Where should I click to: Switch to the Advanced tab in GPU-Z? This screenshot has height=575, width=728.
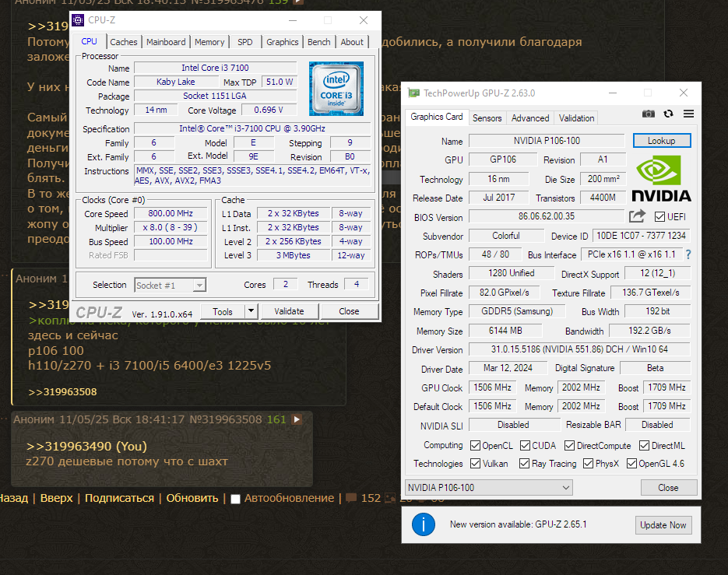pos(530,118)
